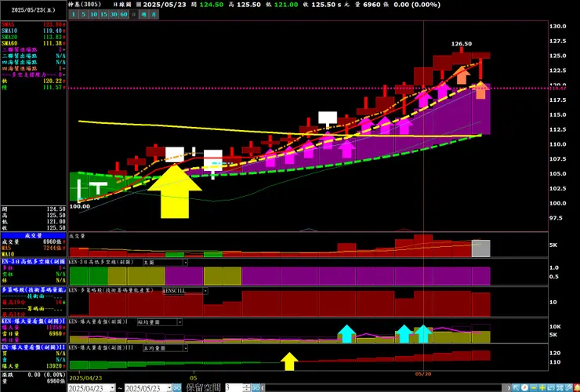
Task: Click the 126.50 high price label
Action: pyautogui.click(x=462, y=44)
